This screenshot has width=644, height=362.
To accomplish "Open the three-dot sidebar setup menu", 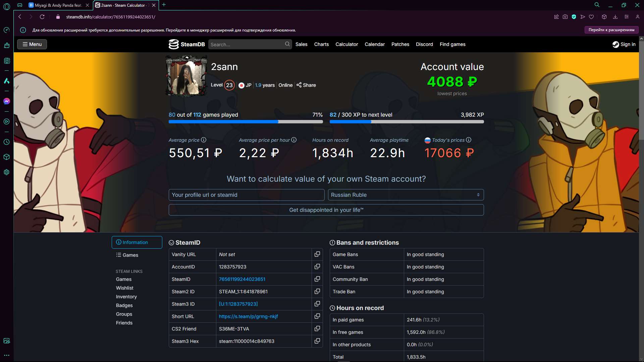I will [x=6, y=355].
